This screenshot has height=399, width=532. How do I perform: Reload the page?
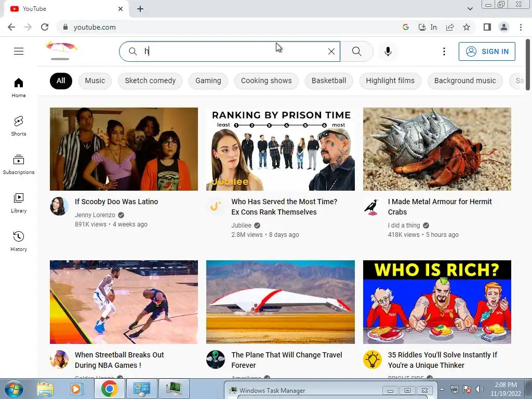click(x=45, y=27)
